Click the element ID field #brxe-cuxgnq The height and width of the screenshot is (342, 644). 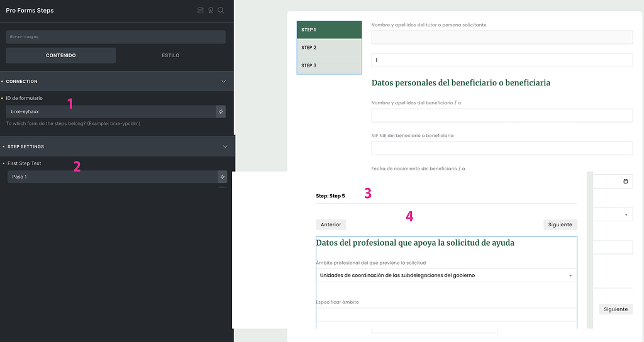pos(116,37)
